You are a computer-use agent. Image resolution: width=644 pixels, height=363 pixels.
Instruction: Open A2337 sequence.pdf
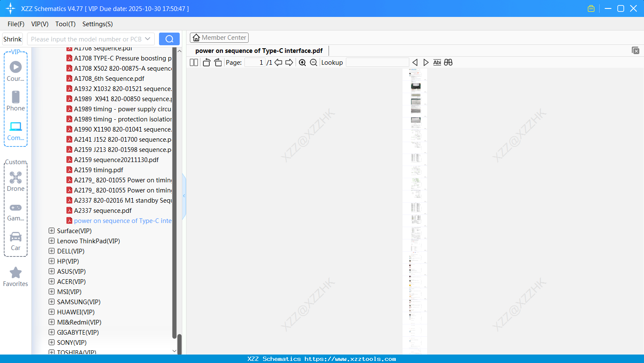[99, 210]
